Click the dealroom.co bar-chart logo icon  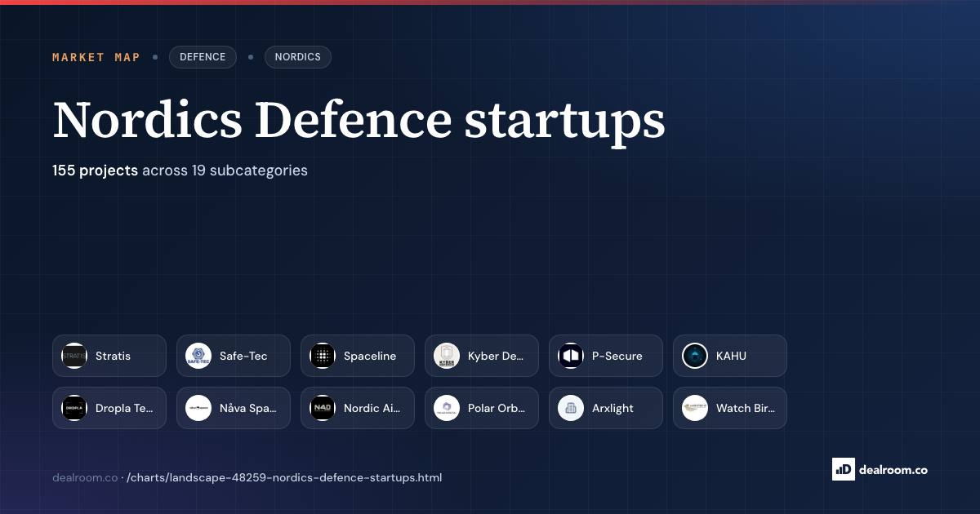tap(844, 469)
